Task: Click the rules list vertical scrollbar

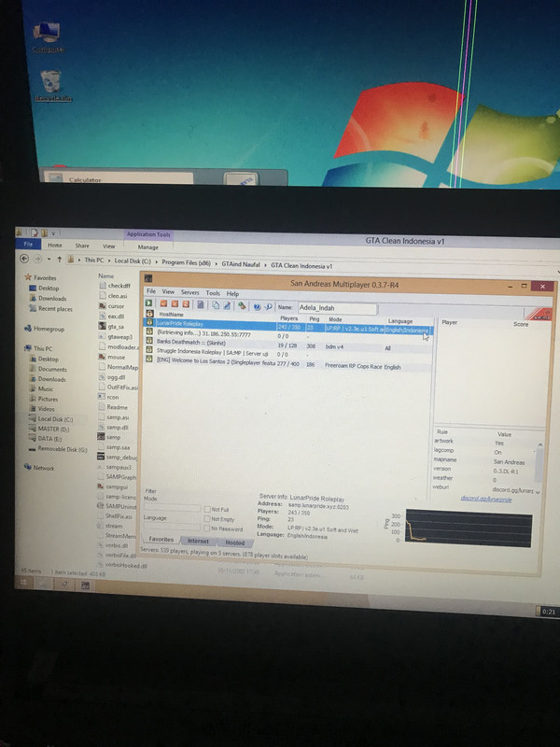Action: pos(539,466)
